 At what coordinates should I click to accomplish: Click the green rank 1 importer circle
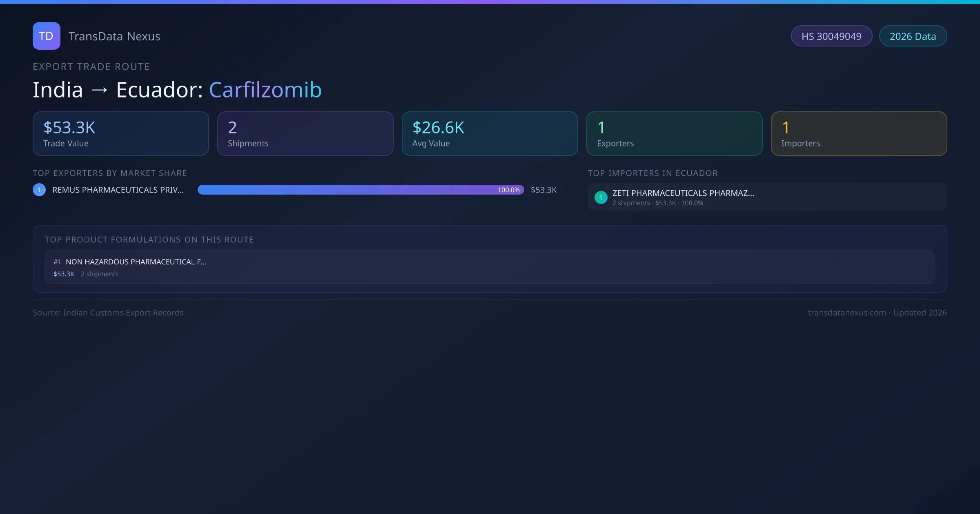coord(601,197)
